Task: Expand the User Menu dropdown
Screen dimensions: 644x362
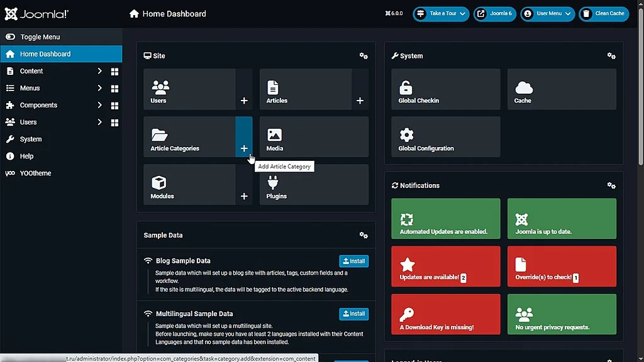Action: tap(548, 13)
